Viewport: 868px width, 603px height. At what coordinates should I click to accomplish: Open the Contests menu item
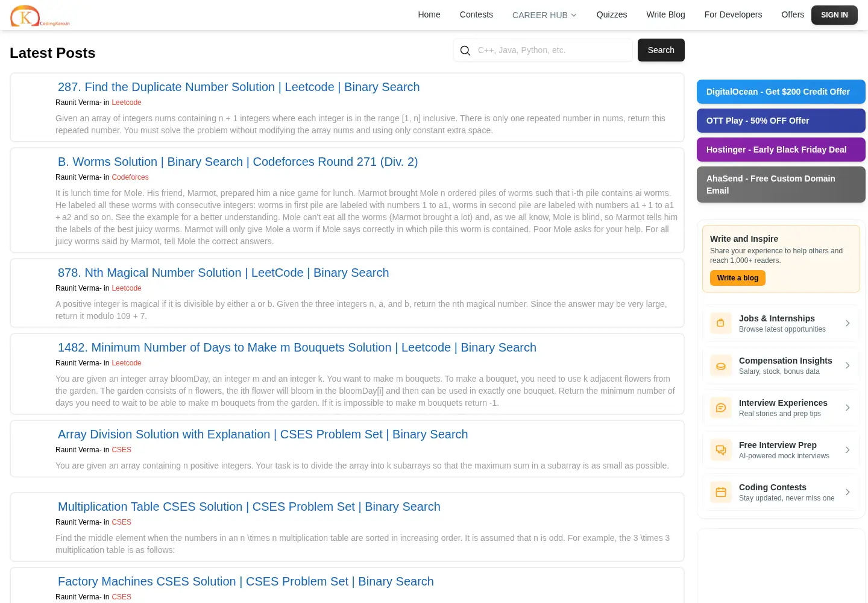pos(476,14)
